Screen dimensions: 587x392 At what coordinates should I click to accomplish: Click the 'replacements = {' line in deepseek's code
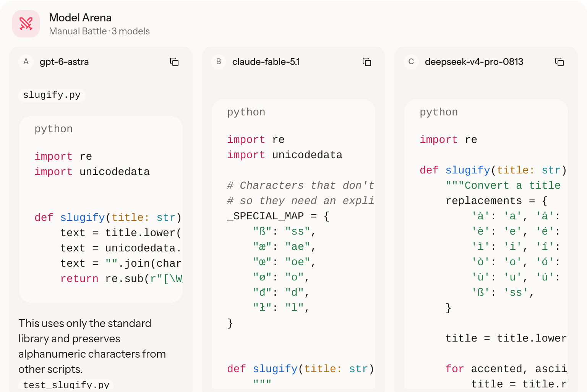coord(497,201)
